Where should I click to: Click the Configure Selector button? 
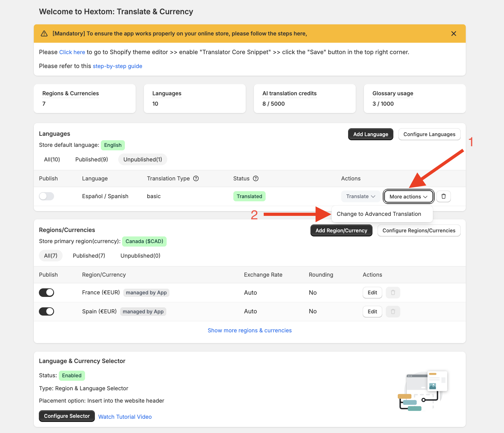tap(67, 416)
